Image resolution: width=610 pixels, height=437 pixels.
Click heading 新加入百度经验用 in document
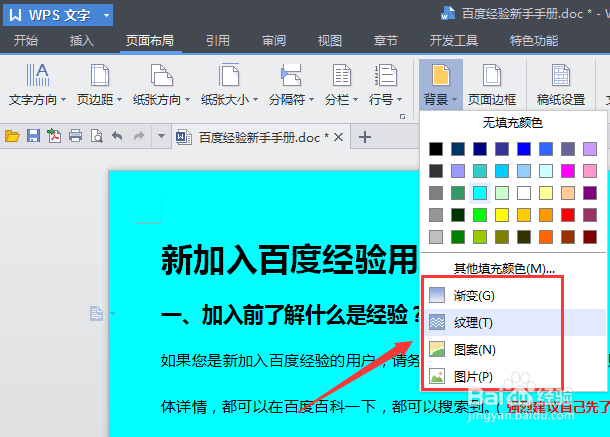(290, 260)
